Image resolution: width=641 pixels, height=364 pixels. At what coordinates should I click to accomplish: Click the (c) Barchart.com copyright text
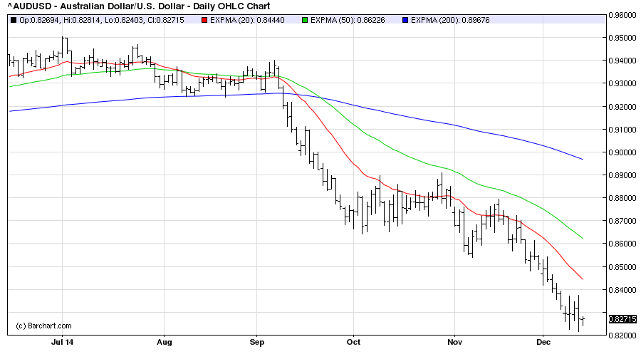click(x=43, y=326)
